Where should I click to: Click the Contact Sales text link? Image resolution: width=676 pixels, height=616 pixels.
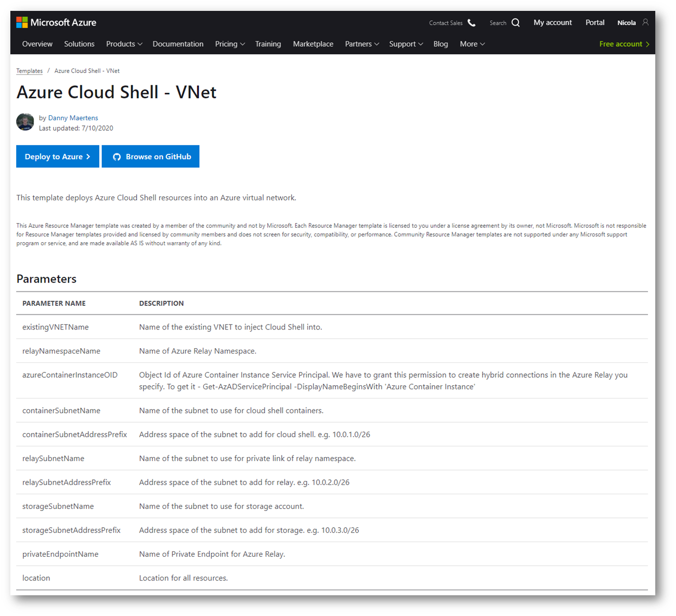point(446,23)
